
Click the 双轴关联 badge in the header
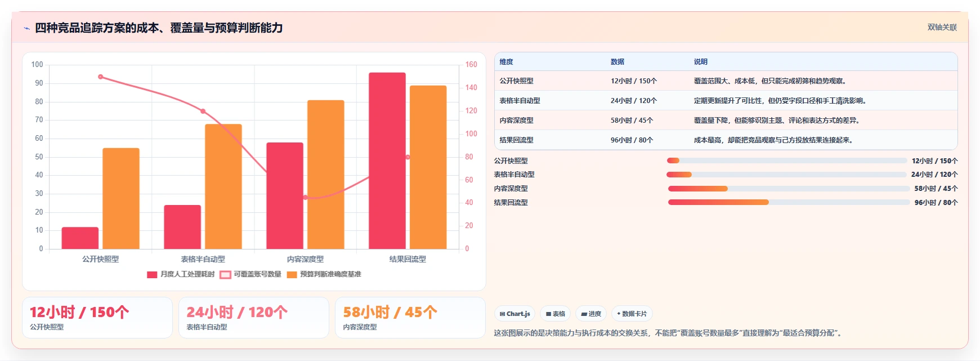[942, 27]
